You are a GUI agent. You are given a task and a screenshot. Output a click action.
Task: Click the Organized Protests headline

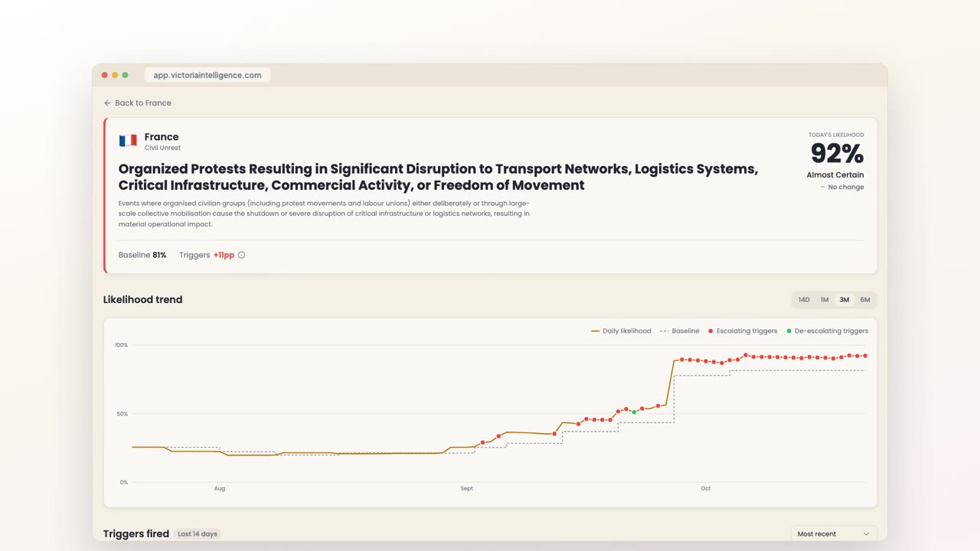(x=438, y=177)
